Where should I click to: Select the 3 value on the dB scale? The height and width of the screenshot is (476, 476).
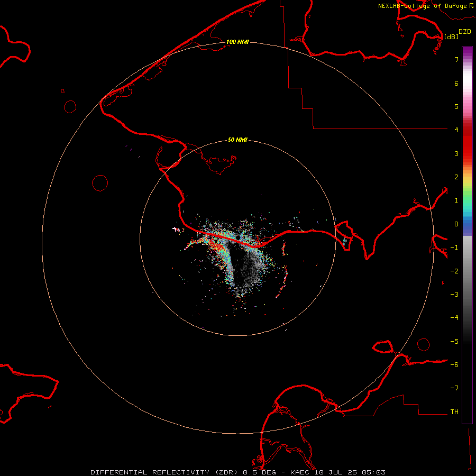tap(456, 153)
